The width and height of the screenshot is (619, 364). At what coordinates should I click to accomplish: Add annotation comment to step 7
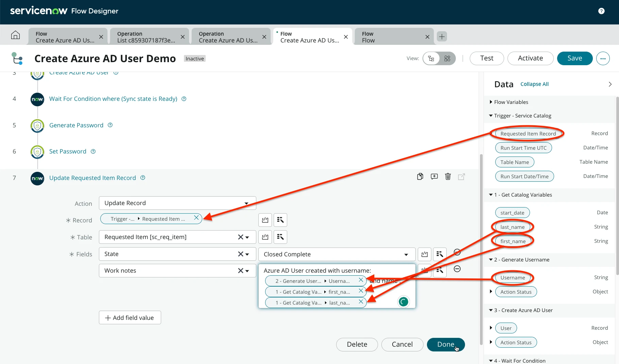point(434,177)
